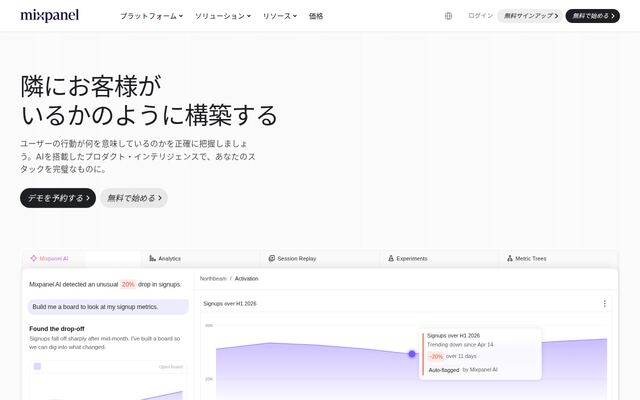The height and width of the screenshot is (400, 640).
Task: Click the 'Signups over H1 2026' chart title
Action: 230,304
